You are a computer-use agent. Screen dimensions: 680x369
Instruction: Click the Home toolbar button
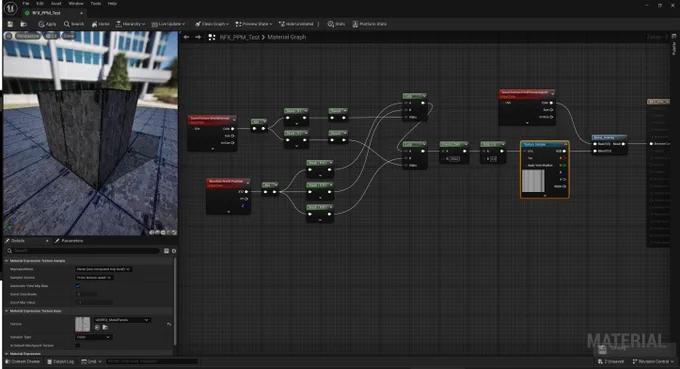pyautogui.click(x=101, y=24)
